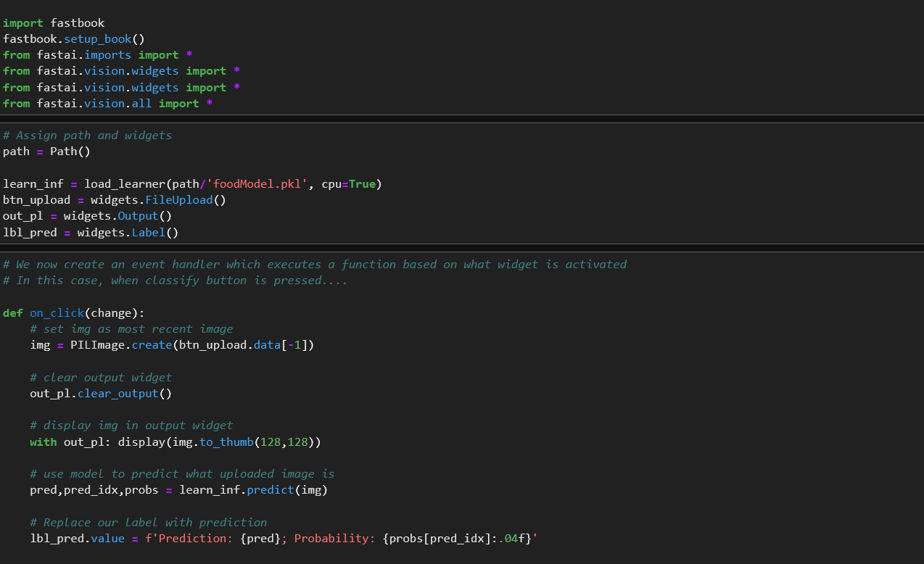
Task: Click the 'path = Path()' statement
Action: (x=46, y=152)
